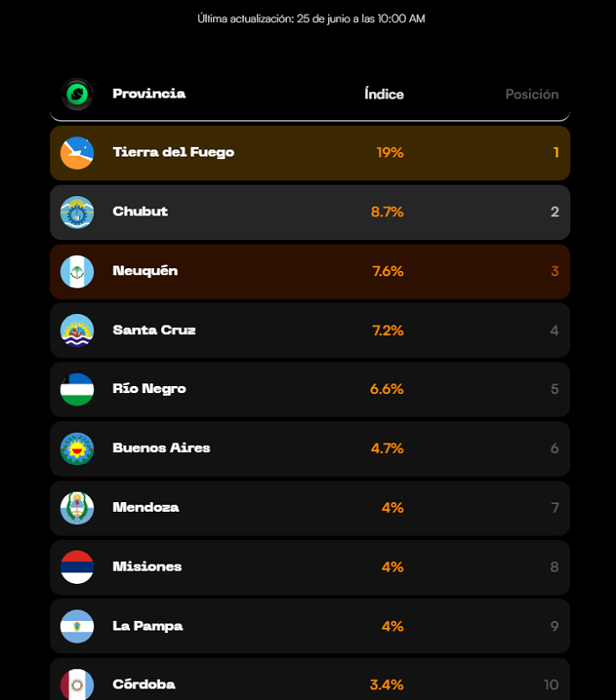Select the Santa Cruz row name
The image size is (616, 700).
click(154, 330)
